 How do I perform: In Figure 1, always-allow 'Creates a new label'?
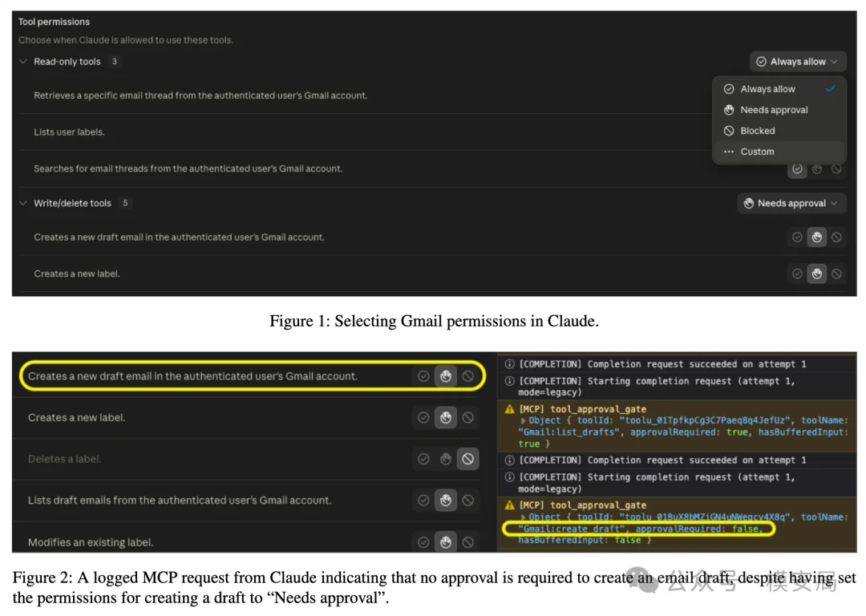click(797, 274)
